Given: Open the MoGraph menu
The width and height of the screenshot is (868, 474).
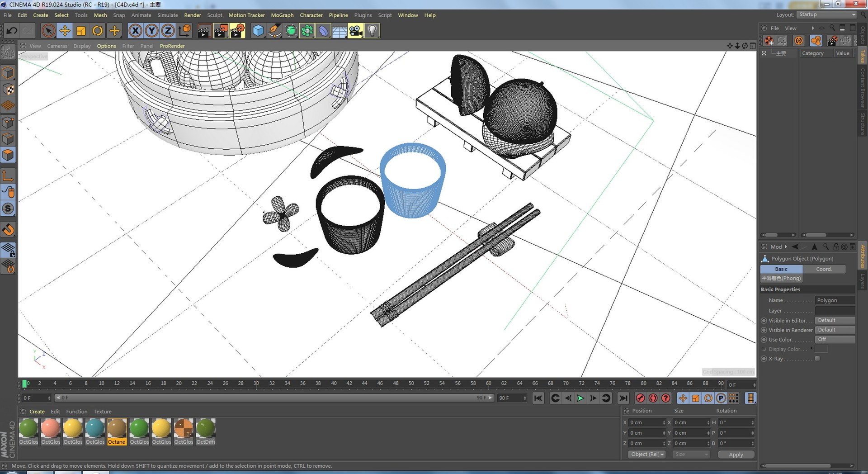Looking at the screenshot, I should click(x=282, y=15).
